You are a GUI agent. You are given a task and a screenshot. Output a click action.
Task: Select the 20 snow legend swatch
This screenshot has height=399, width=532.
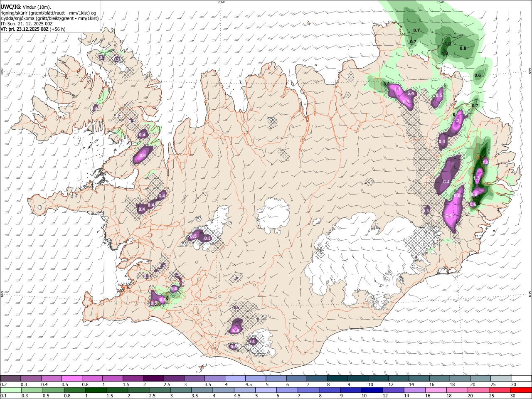coord(480,379)
